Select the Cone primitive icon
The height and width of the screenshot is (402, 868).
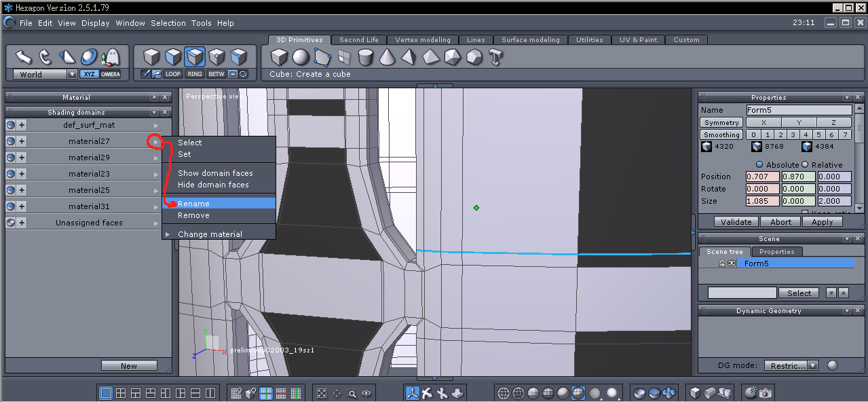387,57
